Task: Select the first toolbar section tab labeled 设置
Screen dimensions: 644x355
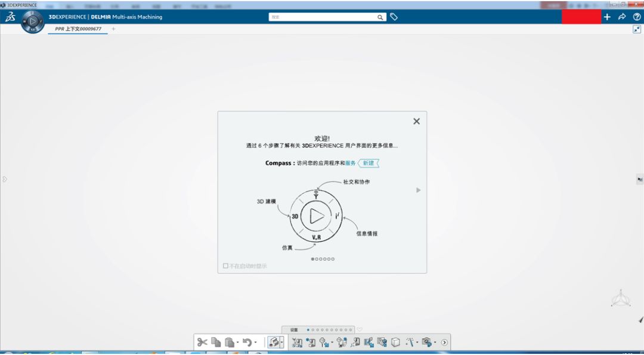Action: [x=294, y=330]
